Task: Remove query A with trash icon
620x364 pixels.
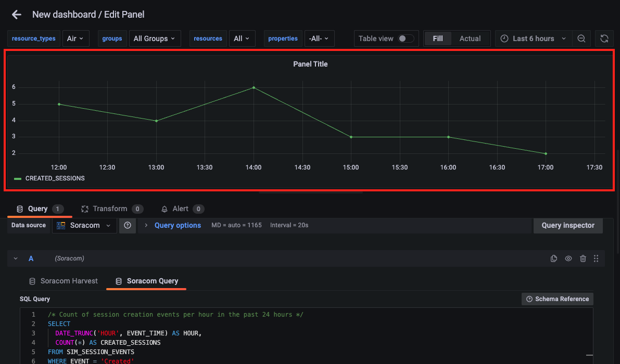Action: [583, 258]
